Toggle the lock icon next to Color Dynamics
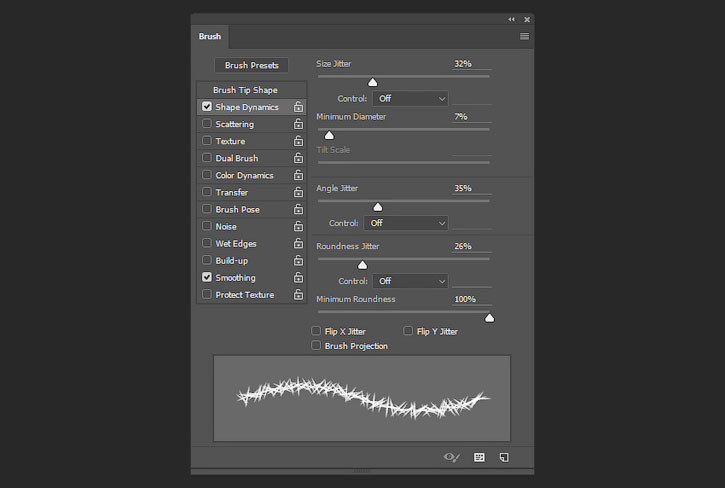Viewport: 725px width, 488px height. pyautogui.click(x=298, y=175)
